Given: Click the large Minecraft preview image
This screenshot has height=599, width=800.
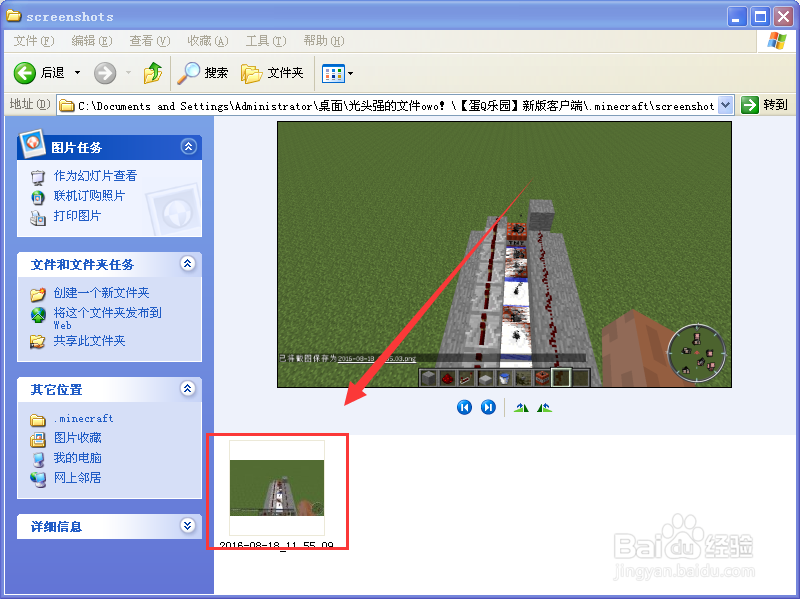Looking at the screenshot, I should pos(505,255).
